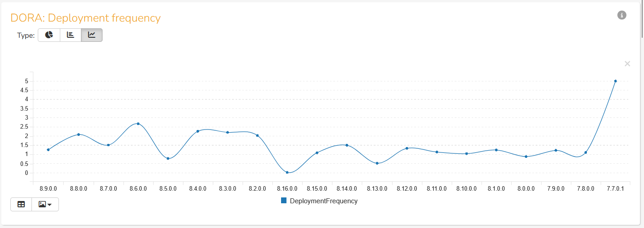Click the 8.4.0.0 data point marker

[x=198, y=131]
